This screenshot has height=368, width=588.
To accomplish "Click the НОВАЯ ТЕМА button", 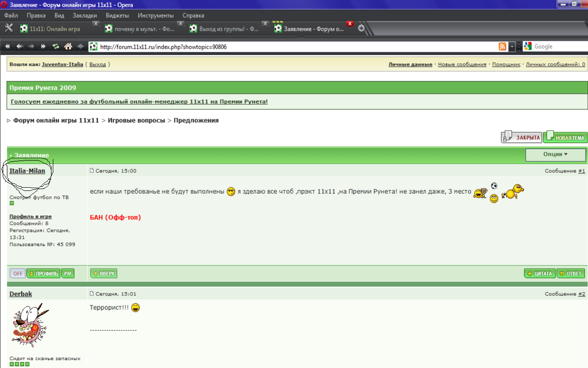I will [x=565, y=138].
